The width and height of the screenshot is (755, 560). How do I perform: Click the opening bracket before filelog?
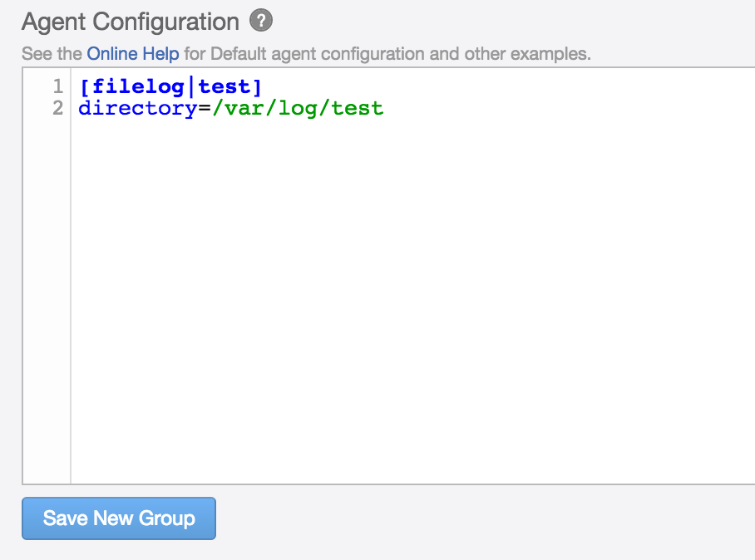(85, 86)
